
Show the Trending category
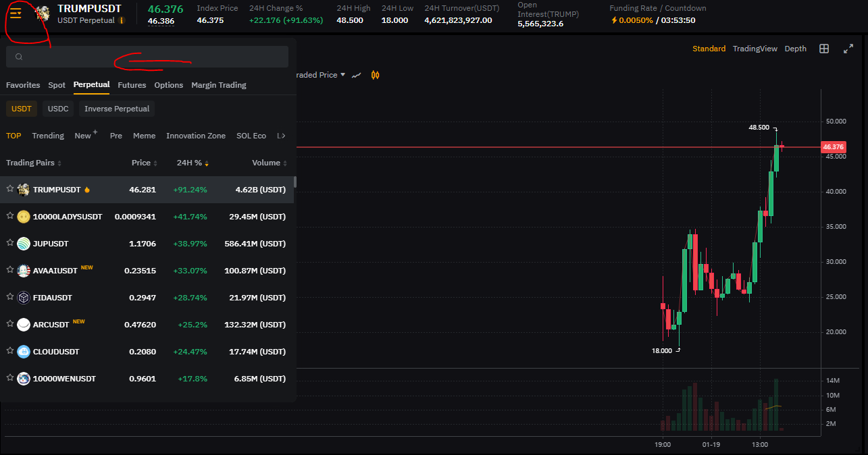coord(48,136)
